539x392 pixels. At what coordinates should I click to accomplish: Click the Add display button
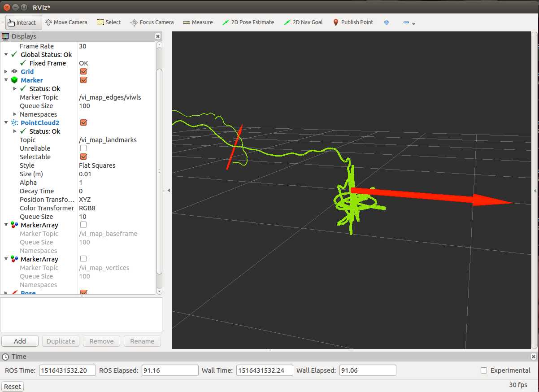pos(20,341)
